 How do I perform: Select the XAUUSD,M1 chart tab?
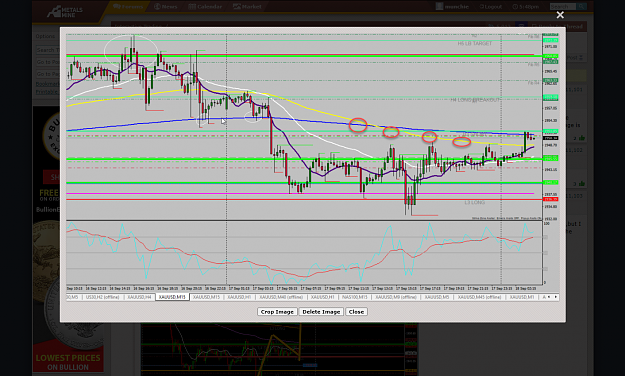pyautogui.click(x=521, y=297)
